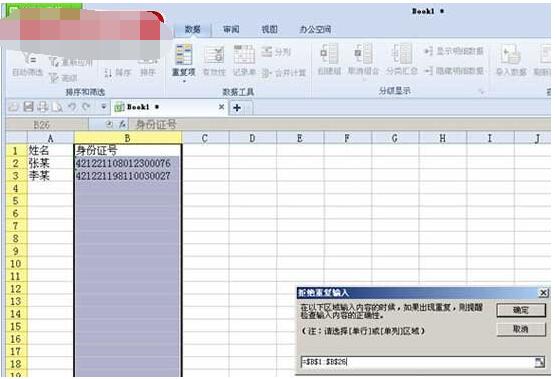Click the ID number cell in row 3

[128, 175]
